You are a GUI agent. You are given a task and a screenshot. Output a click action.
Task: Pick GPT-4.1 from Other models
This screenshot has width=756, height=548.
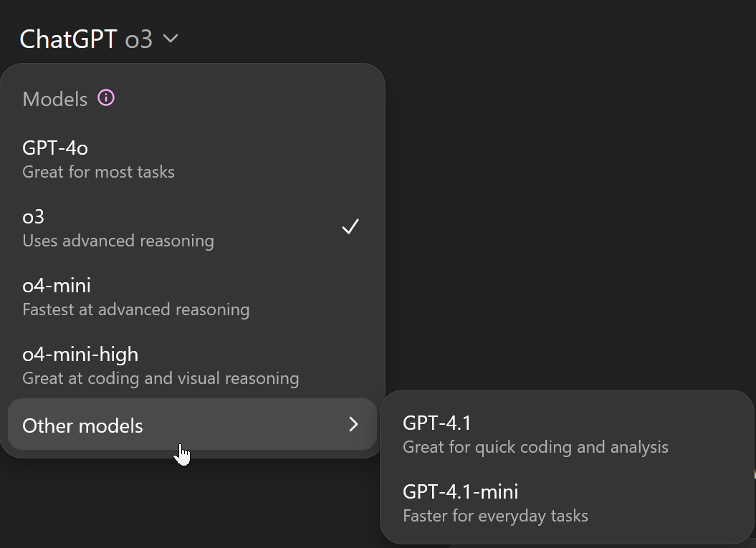(567, 434)
